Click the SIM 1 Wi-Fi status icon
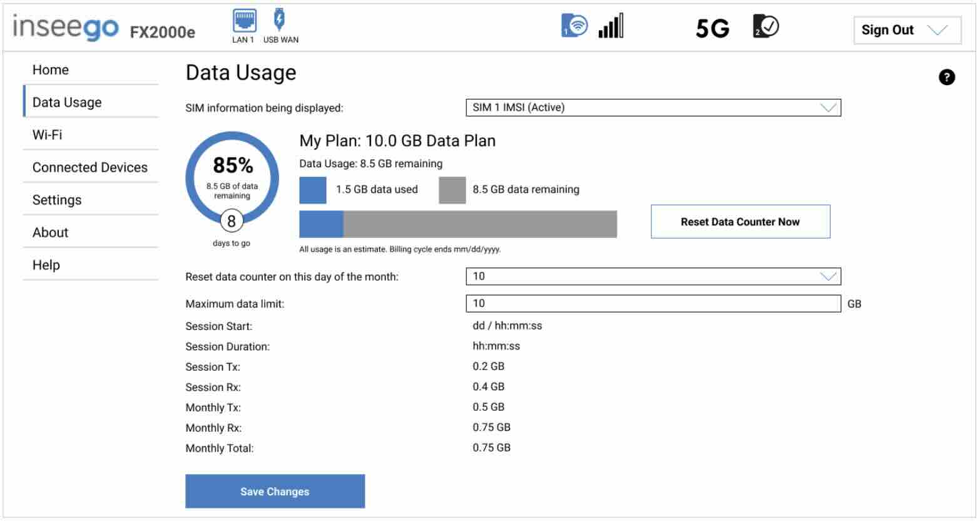 [x=574, y=24]
